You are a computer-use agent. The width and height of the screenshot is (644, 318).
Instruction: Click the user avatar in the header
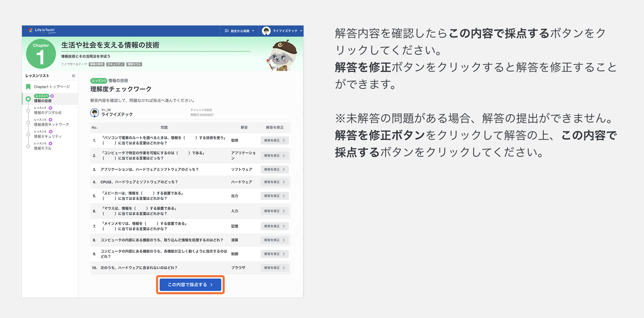(266, 31)
